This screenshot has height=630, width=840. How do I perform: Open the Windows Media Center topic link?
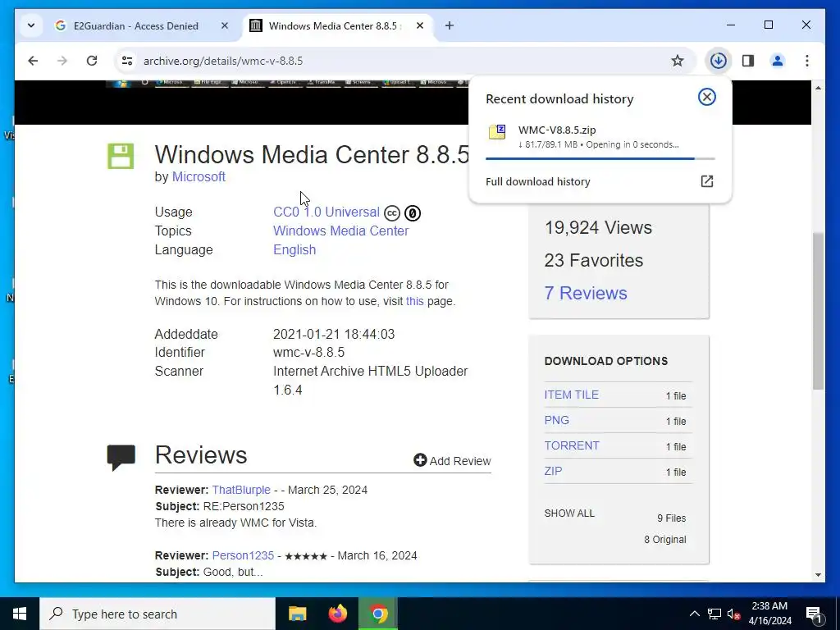(340, 231)
